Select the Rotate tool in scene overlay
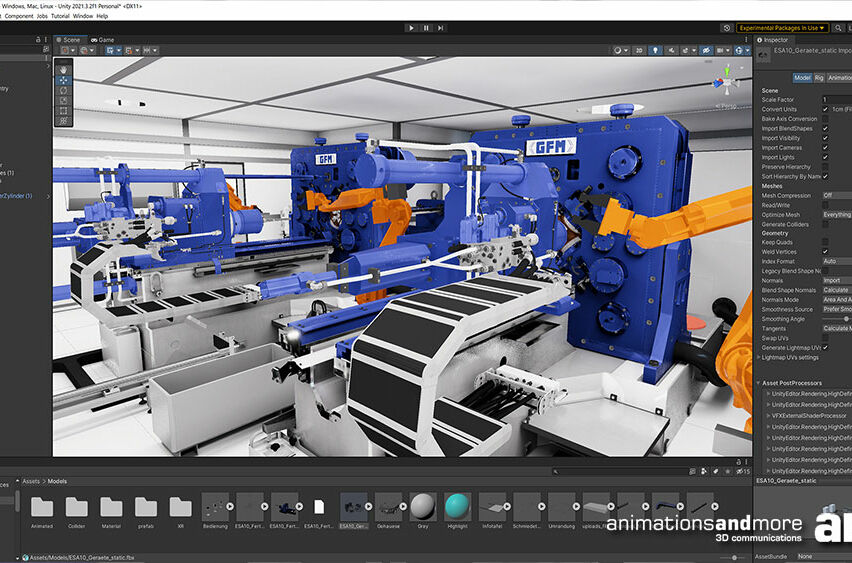Viewport: 852px width, 563px height. [x=64, y=90]
